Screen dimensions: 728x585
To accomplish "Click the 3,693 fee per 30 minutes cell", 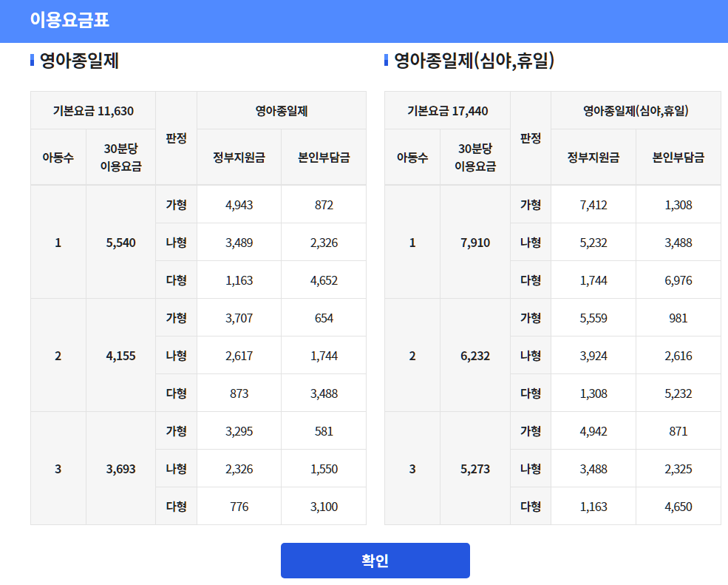I will tap(120, 468).
